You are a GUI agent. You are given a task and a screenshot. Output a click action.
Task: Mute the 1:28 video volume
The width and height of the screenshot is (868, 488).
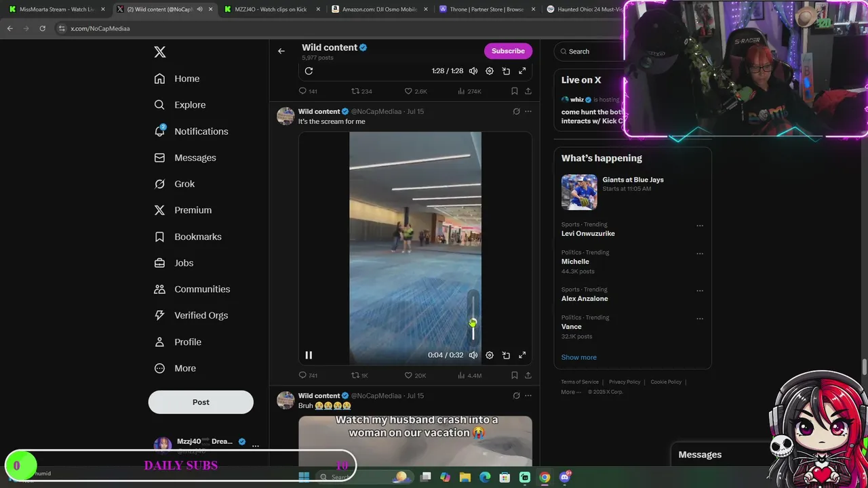tap(473, 71)
